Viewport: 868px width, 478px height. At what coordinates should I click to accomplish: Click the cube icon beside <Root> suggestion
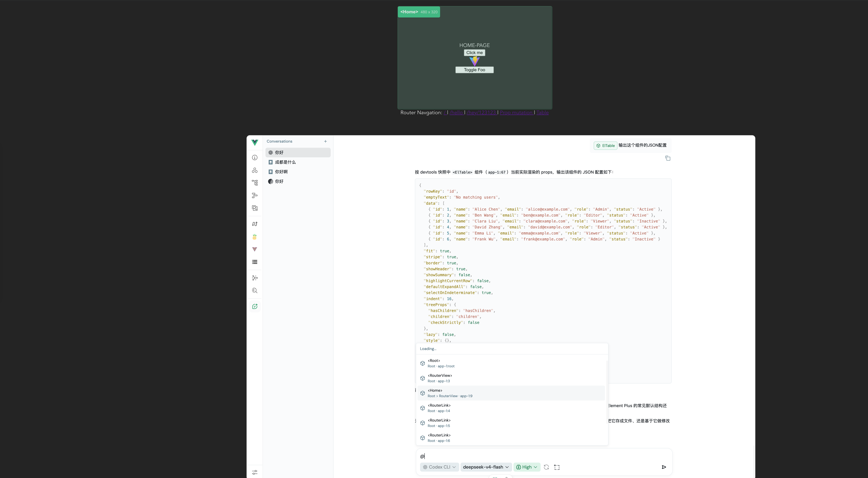(x=423, y=363)
